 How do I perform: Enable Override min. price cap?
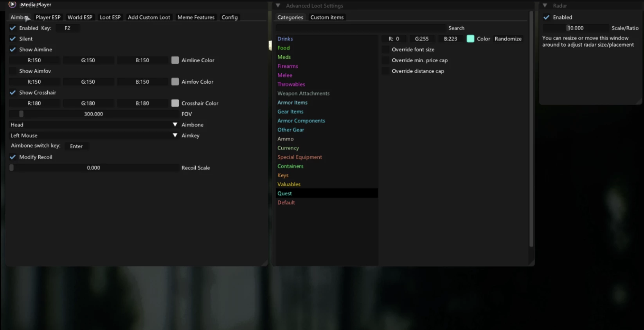pyautogui.click(x=385, y=60)
